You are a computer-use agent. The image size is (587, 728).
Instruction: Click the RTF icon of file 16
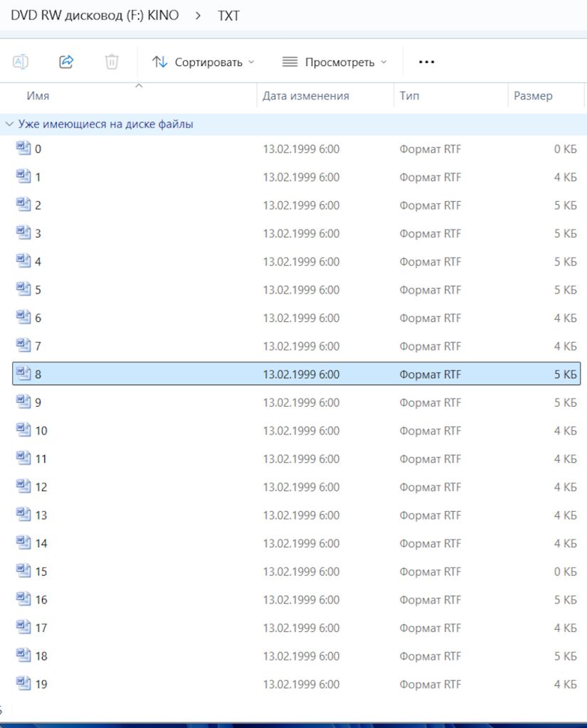pyautogui.click(x=23, y=599)
